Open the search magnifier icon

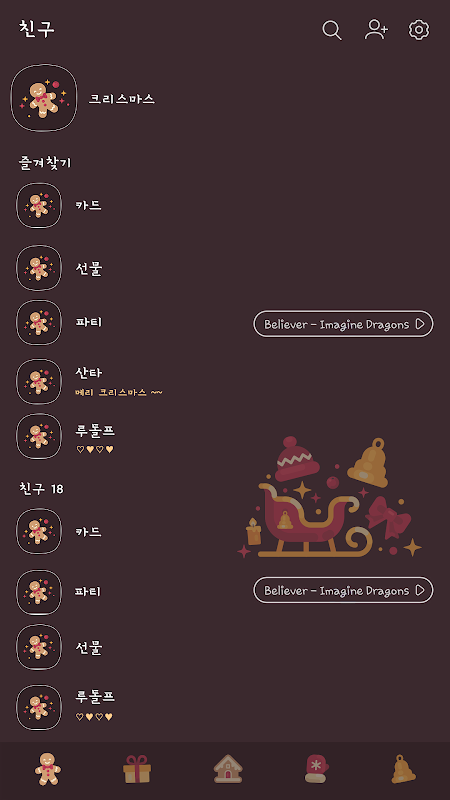tap(332, 30)
